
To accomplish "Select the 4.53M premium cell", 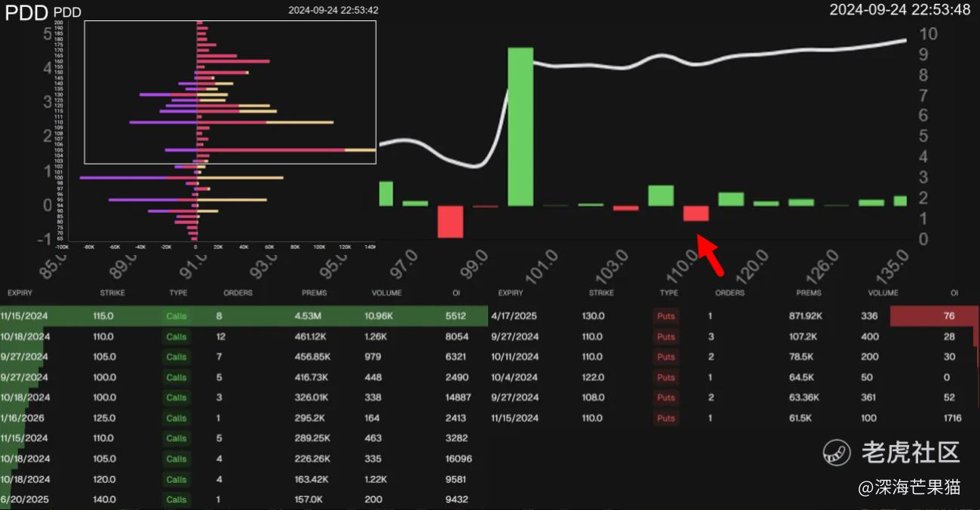I will point(309,316).
